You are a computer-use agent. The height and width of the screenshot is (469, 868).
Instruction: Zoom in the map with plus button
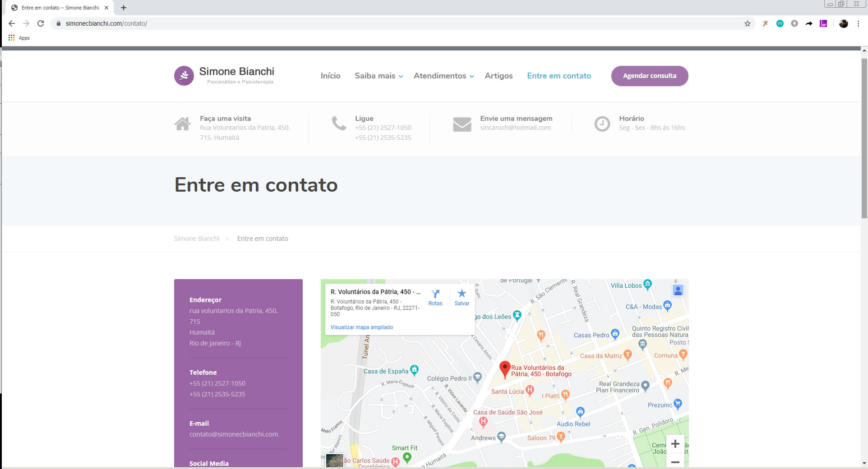click(675, 444)
